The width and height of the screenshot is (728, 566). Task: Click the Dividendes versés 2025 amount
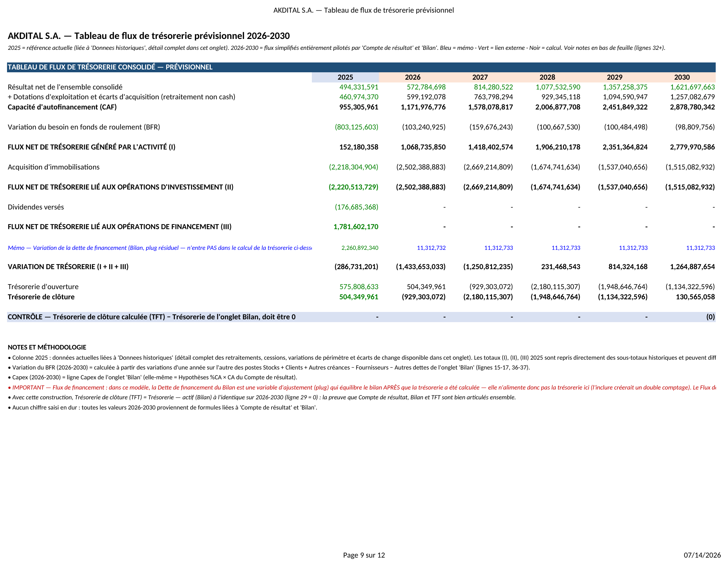click(356, 207)
